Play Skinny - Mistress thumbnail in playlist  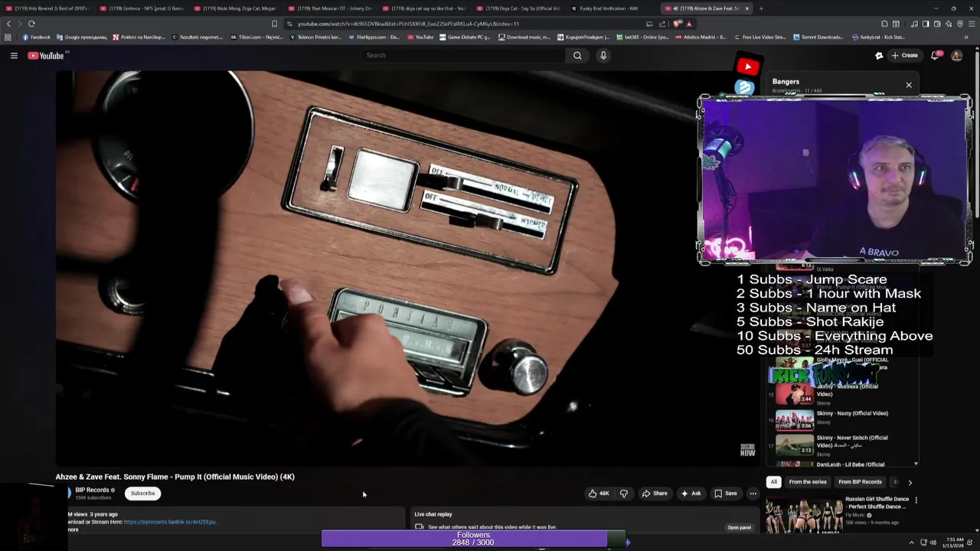coord(795,394)
